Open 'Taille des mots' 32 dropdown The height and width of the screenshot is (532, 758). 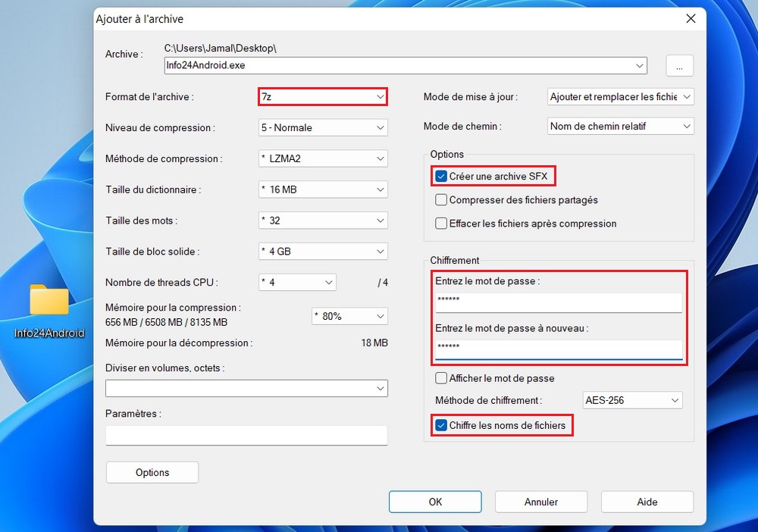323,221
